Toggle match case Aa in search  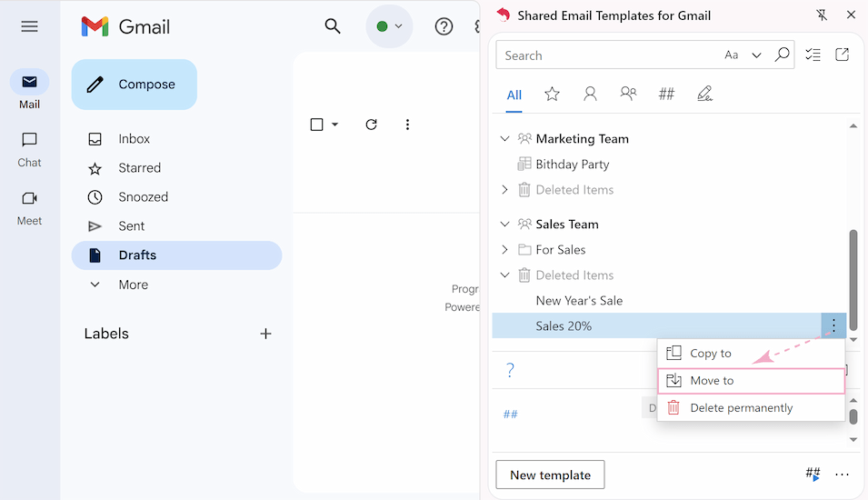[732, 55]
